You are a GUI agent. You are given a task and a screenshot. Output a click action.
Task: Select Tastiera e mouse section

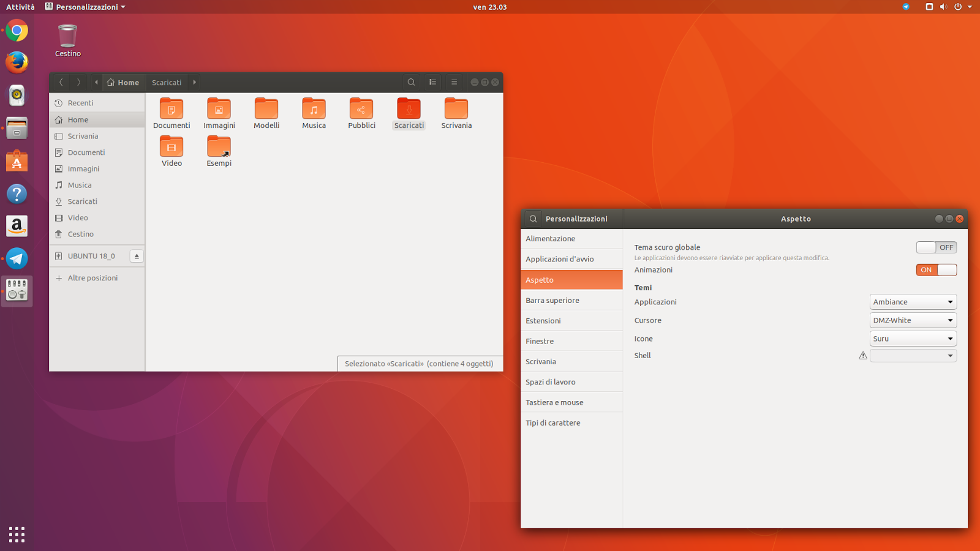click(x=571, y=402)
